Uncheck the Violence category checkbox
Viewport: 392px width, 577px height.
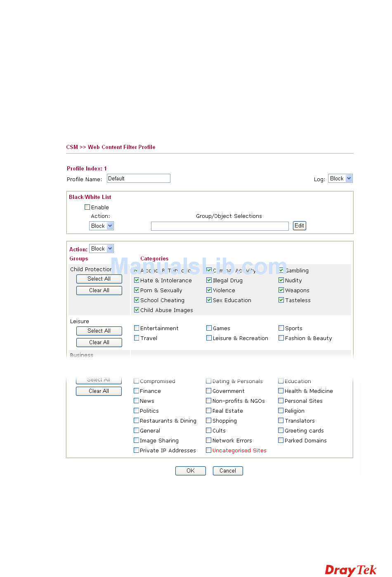209,290
